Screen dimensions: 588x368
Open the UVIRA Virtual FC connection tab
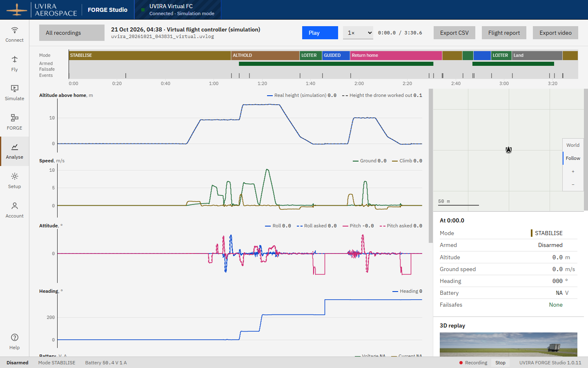click(x=178, y=10)
